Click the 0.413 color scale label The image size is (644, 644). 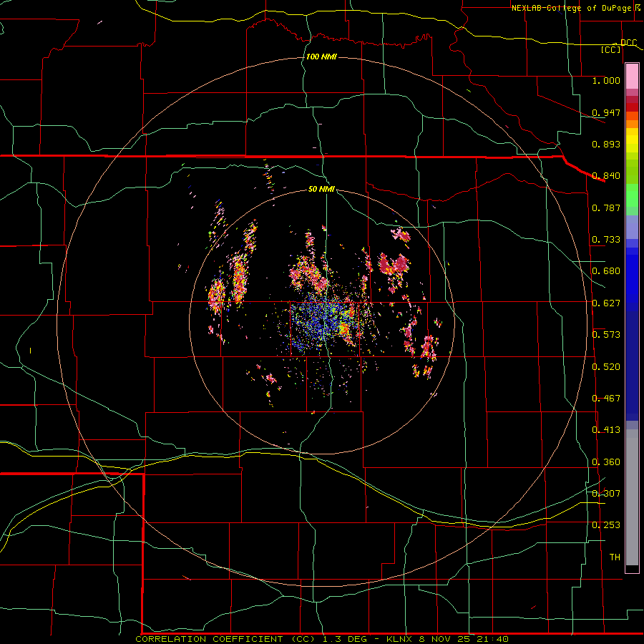point(606,430)
